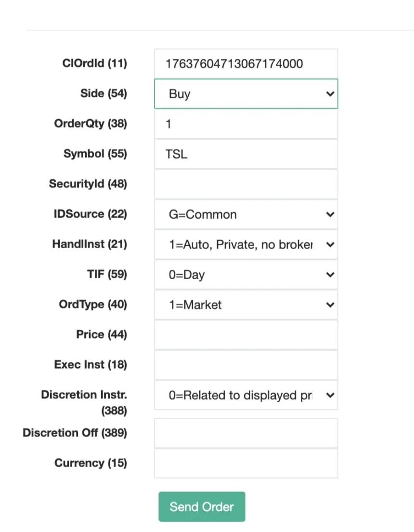Open the HandlInst (21) select menu
The image size is (414, 532).
(246, 244)
